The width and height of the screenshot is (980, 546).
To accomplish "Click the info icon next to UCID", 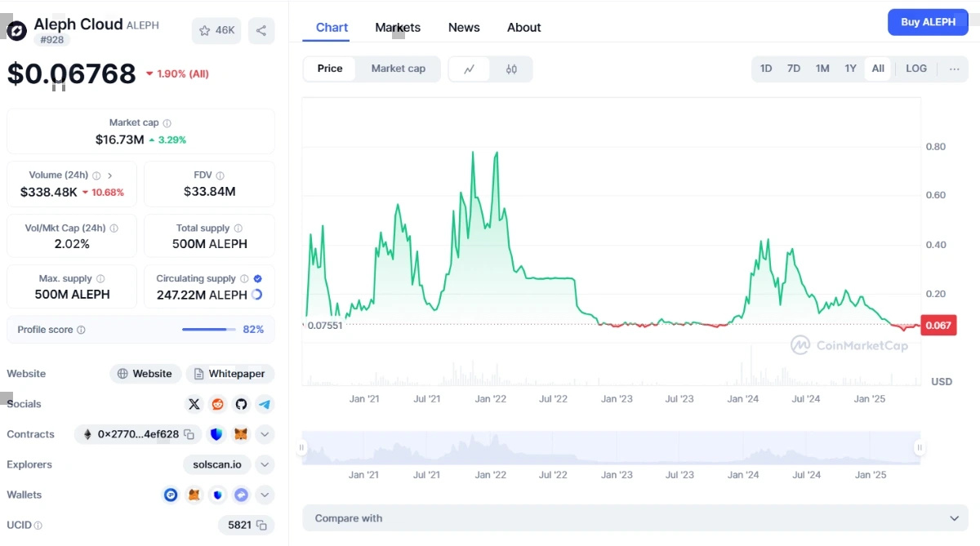I will (38, 526).
